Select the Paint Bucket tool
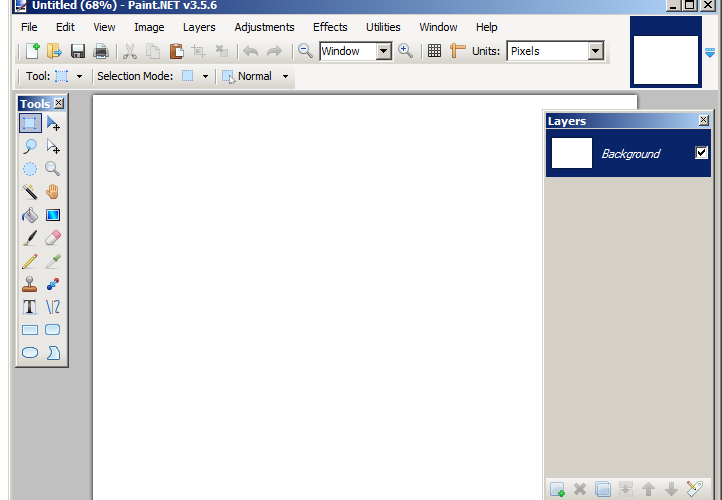722x500 pixels. (30, 215)
